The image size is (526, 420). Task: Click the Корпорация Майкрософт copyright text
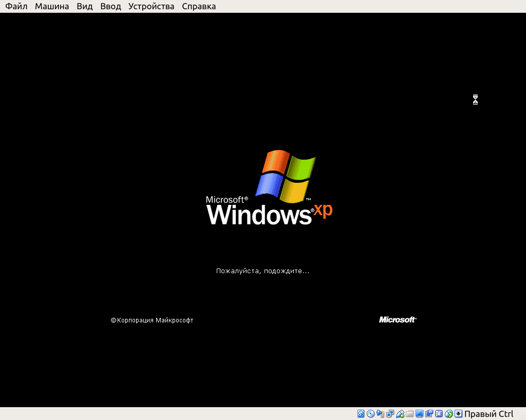(x=152, y=320)
